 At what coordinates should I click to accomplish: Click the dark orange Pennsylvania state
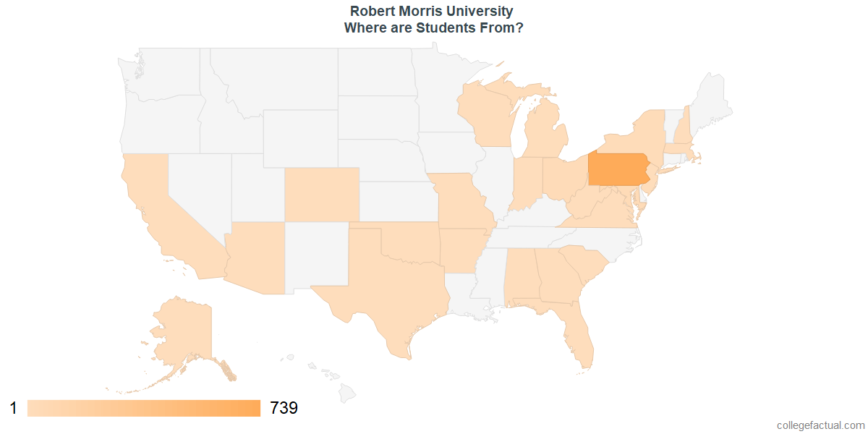click(618, 170)
